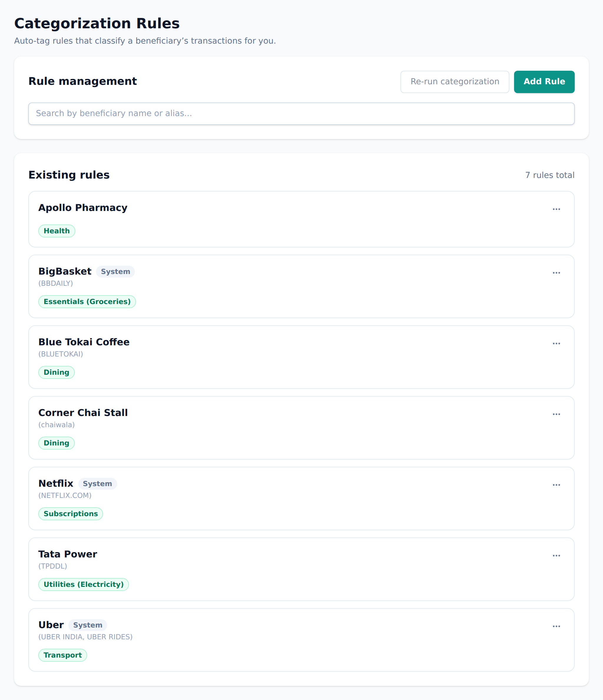Click the Uber rule name

[51, 625]
